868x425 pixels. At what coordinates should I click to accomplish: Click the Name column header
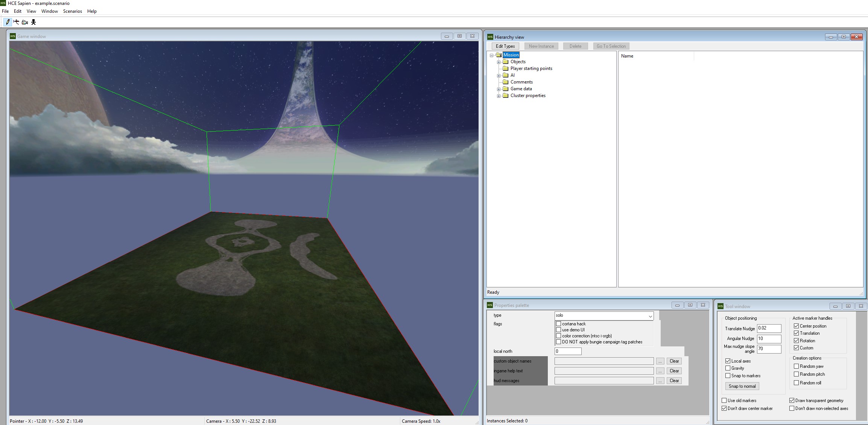656,56
